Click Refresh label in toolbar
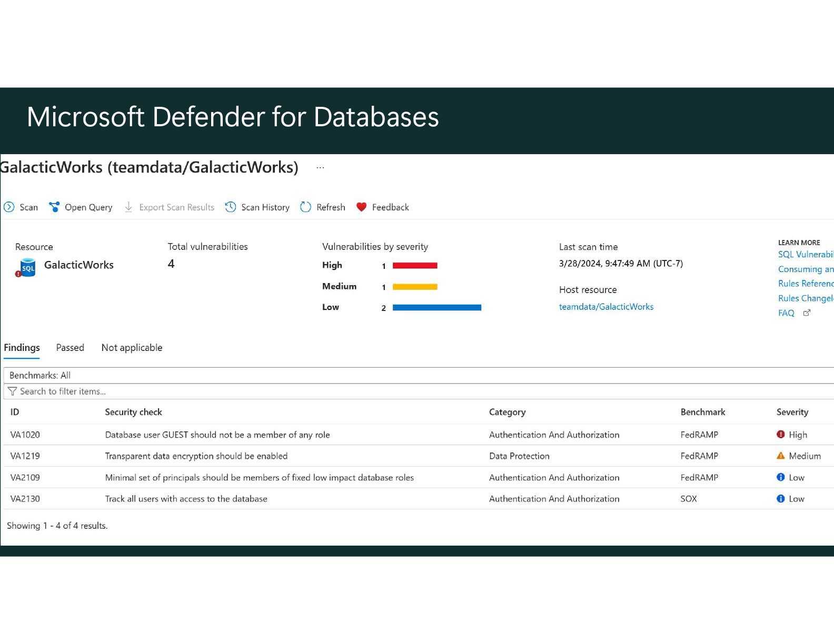This screenshot has width=834, height=644. (x=331, y=207)
